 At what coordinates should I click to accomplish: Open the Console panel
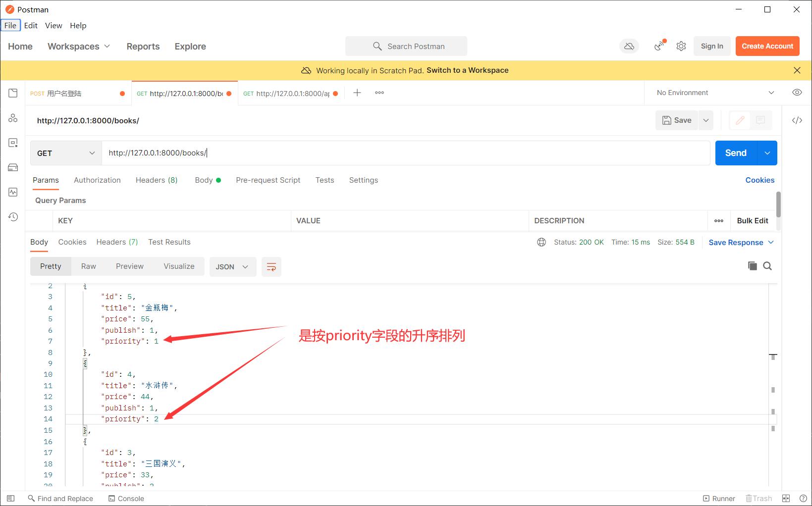coord(126,499)
